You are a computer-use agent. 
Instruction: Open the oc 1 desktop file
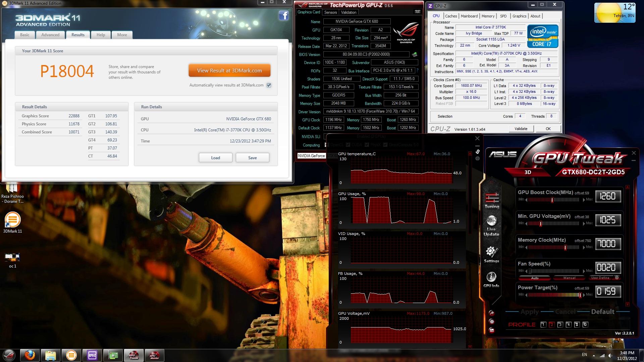[12, 260]
